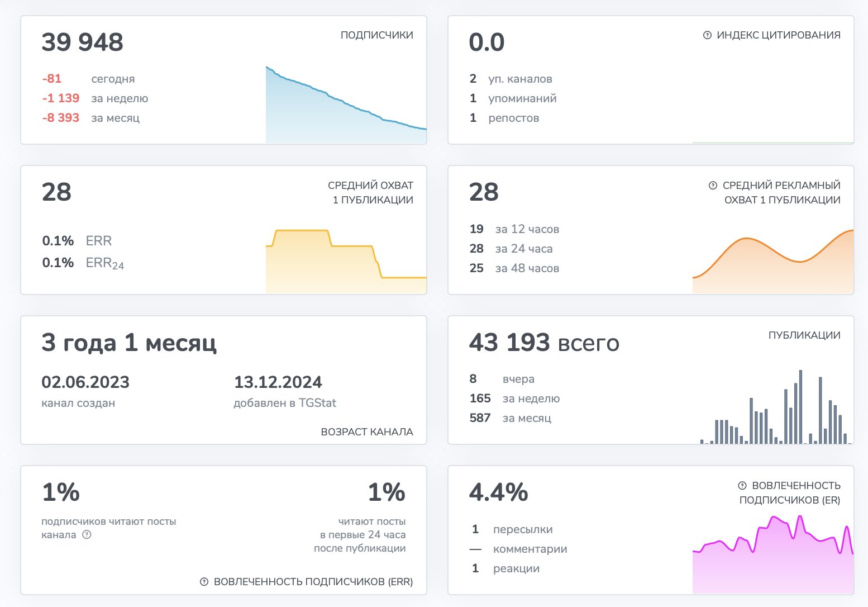Viewport: 868px width, 607px height.
Task: Click the gray publications bar chart
Action: [x=776, y=406]
